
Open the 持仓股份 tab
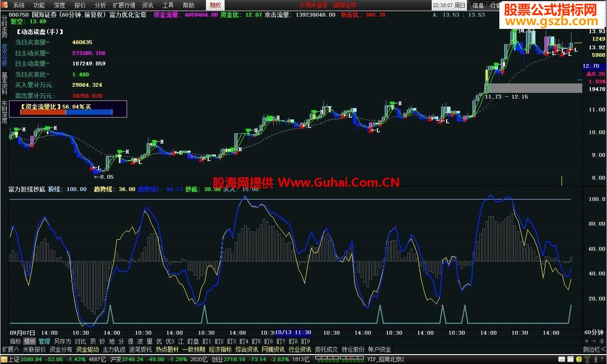(x=353, y=349)
